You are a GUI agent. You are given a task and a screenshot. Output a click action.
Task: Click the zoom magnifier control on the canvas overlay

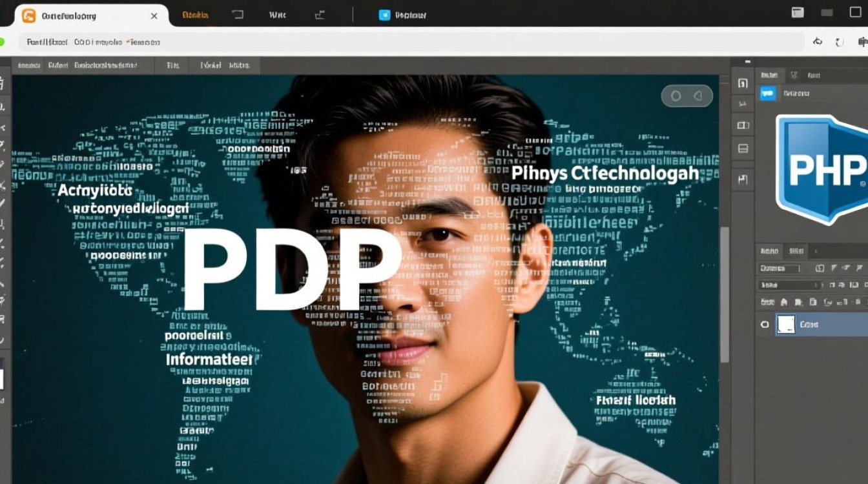[x=676, y=95]
